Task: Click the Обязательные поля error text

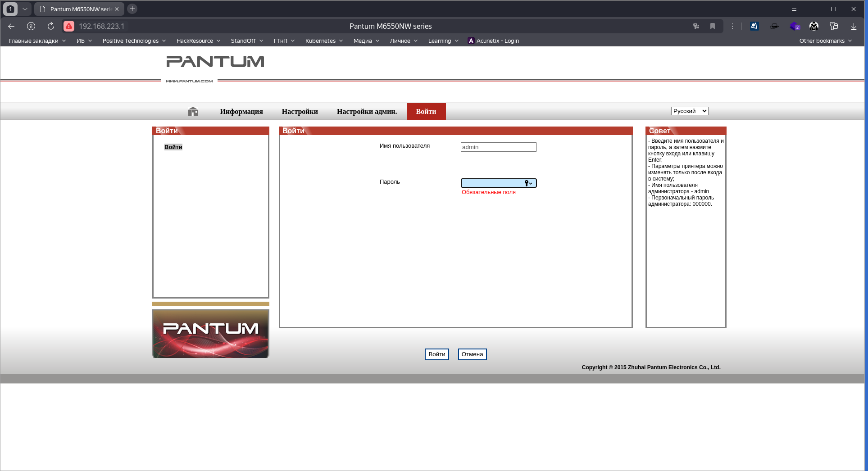Action: (489, 192)
